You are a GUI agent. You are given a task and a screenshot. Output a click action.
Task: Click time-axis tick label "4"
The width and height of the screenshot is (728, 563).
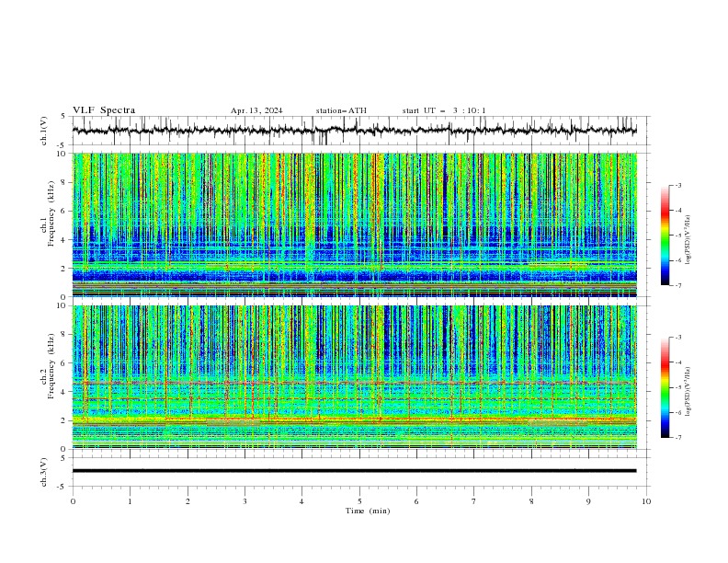click(x=301, y=501)
